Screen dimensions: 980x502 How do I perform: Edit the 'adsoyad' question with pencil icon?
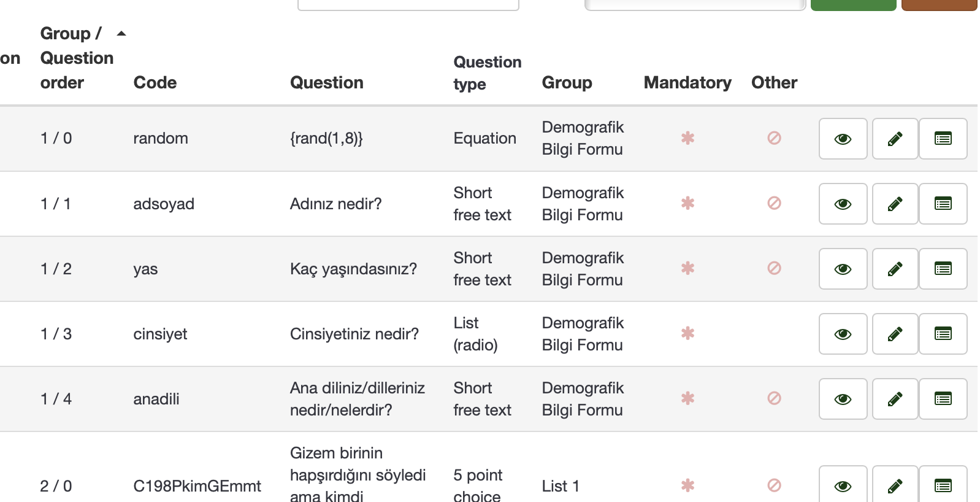(x=895, y=204)
